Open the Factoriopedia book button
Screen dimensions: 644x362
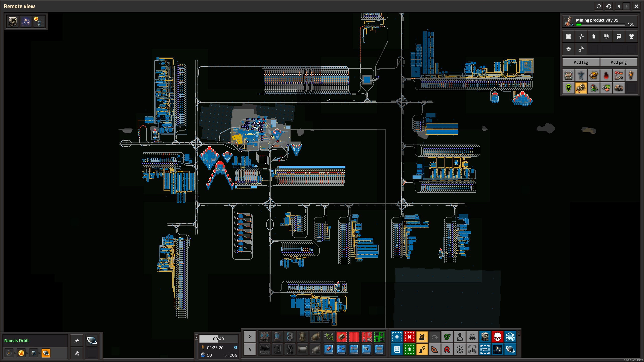606,36
